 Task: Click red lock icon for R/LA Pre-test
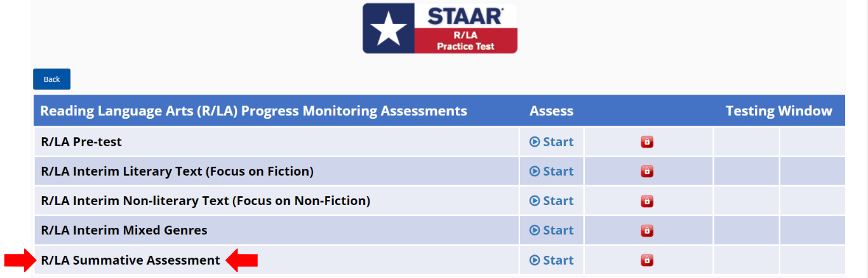tap(647, 142)
